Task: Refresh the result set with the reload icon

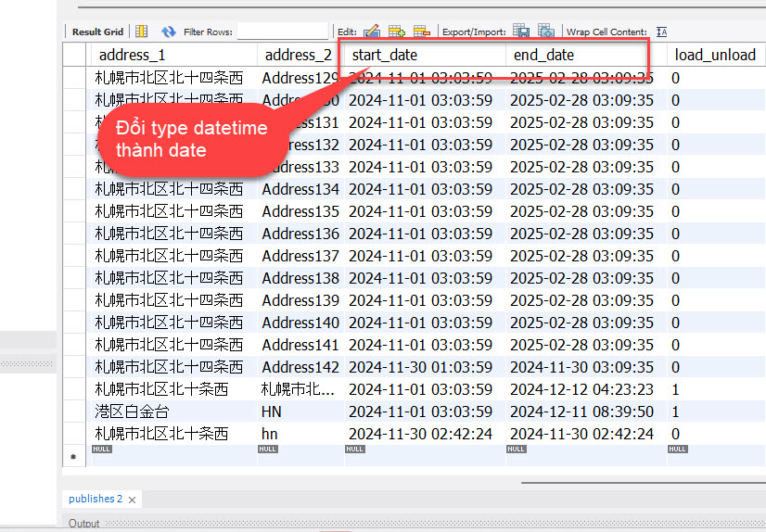Action: tap(168, 32)
